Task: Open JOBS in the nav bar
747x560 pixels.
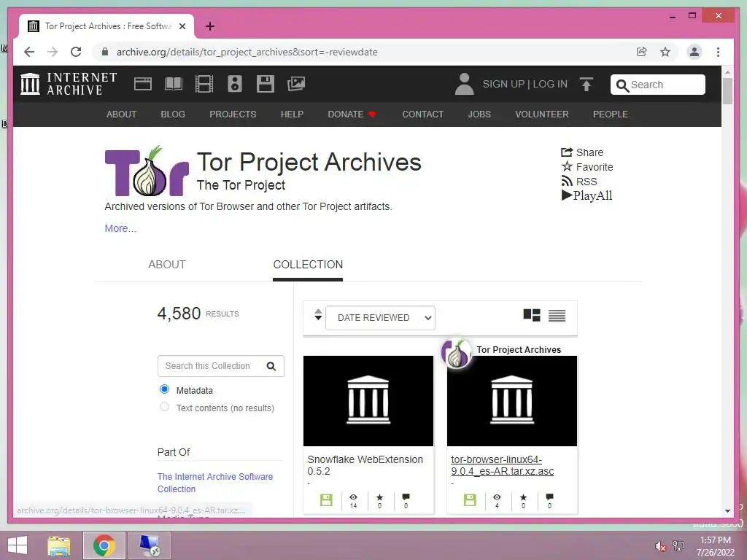Action: (x=479, y=114)
